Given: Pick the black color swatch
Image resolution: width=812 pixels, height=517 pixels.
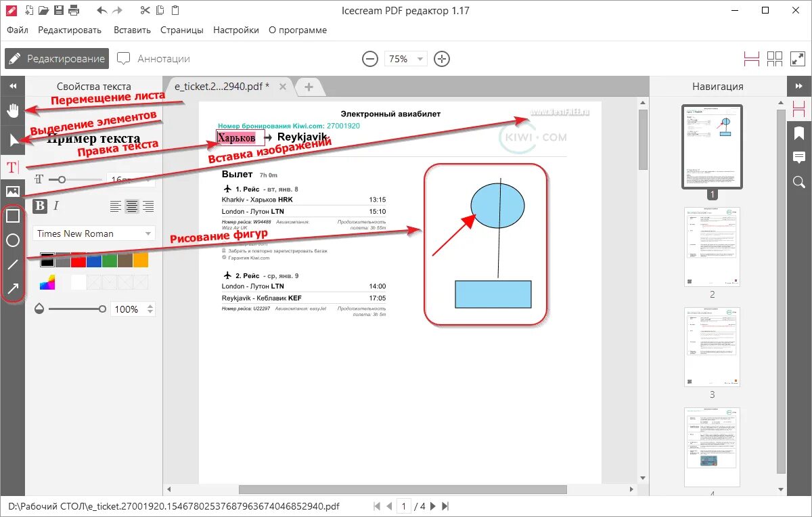Looking at the screenshot, I should pos(47,260).
